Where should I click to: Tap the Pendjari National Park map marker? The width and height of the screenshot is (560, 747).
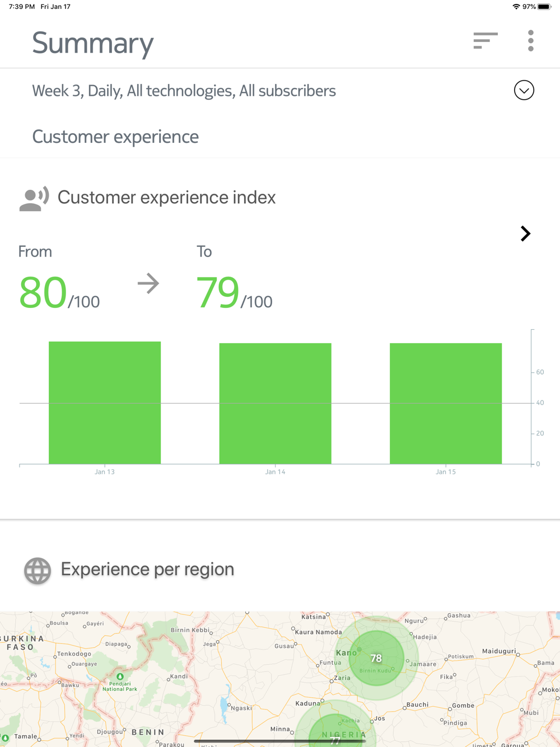point(120,677)
